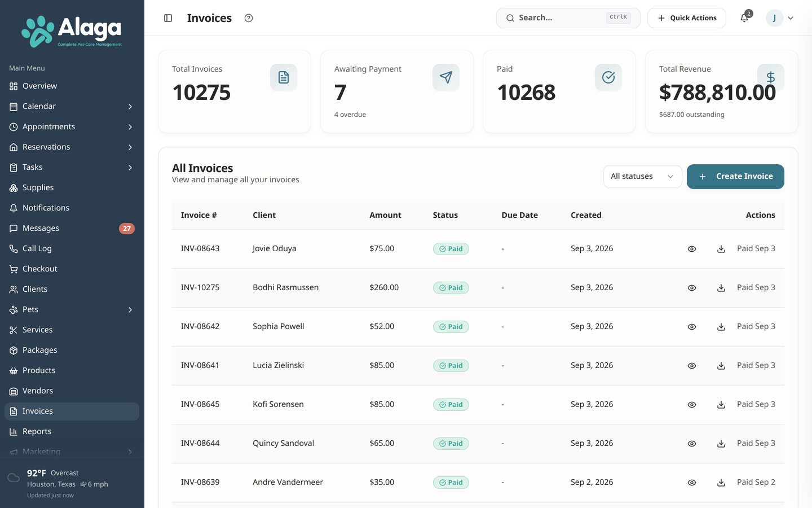Click client name Bodhi Rasmussen
812x508 pixels.
click(x=285, y=288)
